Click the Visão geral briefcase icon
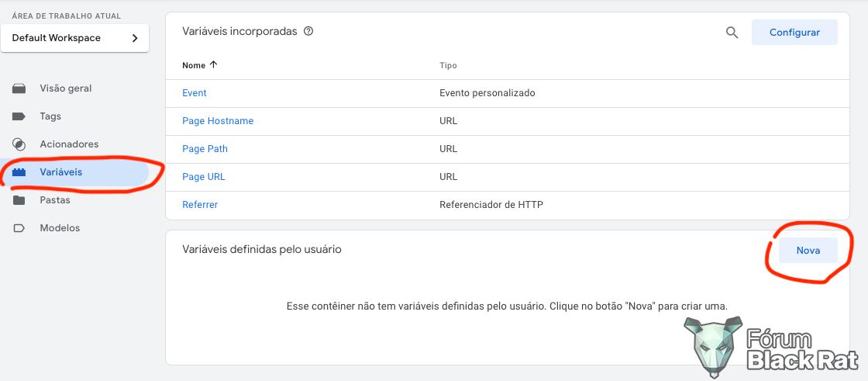The image size is (868, 381). click(x=19, y=88)
